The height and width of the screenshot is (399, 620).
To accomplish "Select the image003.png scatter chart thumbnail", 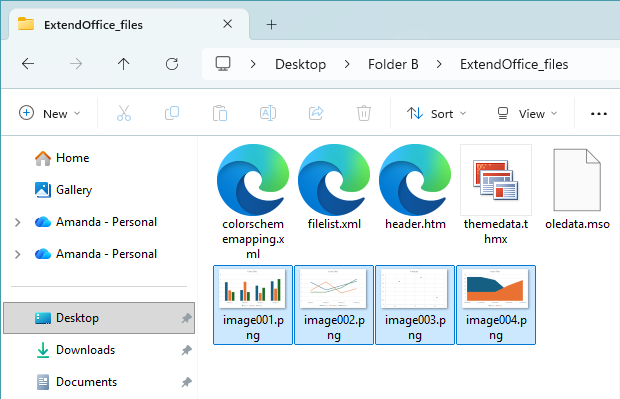I will 414,289.
